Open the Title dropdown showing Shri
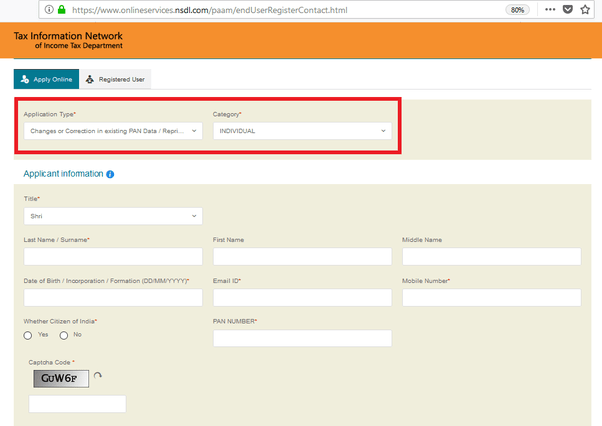 click(x=113, y=216)
